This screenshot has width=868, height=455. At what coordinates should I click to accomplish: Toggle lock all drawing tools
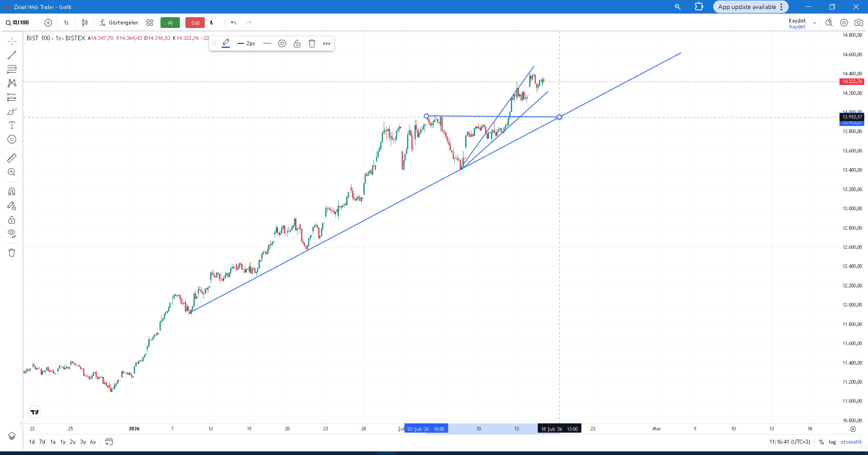[x=12, y=220]
